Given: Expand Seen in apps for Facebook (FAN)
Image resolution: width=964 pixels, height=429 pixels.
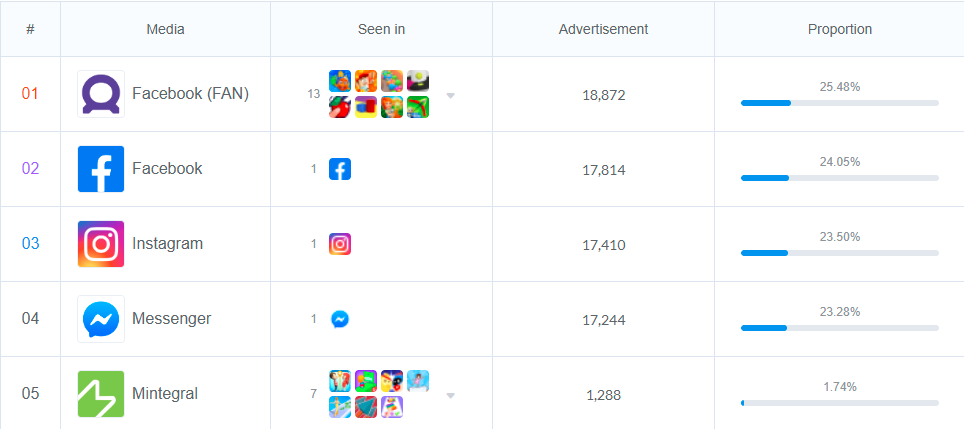Looking at the screenshot, I should 451,96.
